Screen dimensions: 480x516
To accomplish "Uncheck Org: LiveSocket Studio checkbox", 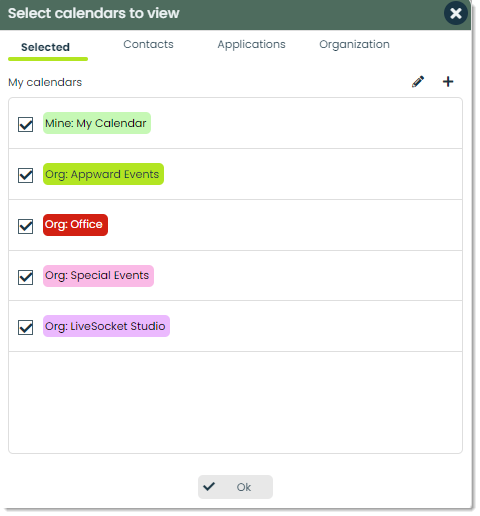I will pos(25,327).
